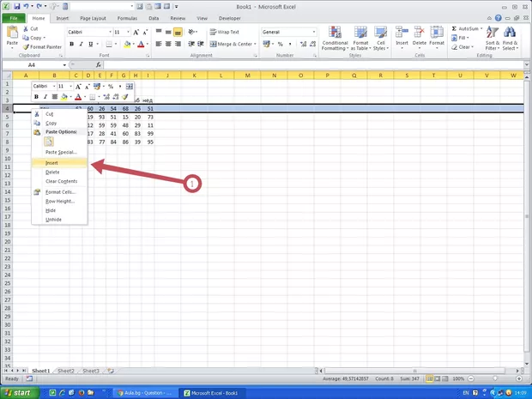Viewport: 532px width, 399px height.
Task: Click the Windows start button
Action: coord(19,393)
